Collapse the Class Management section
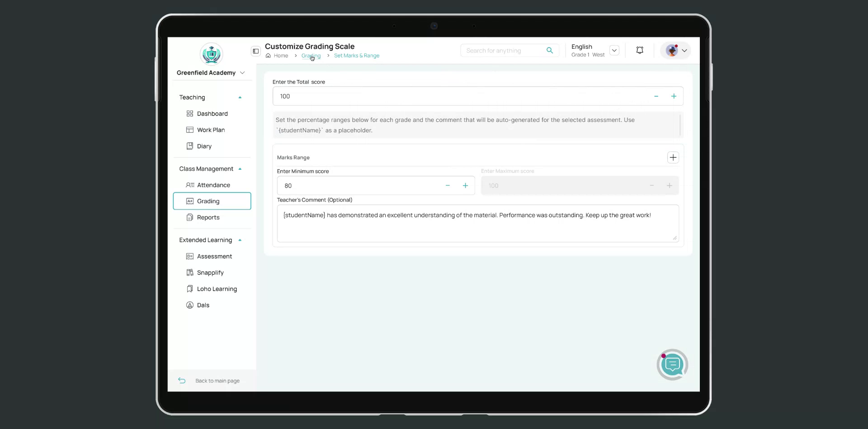The width and height of the screenshot is (868, 429). tap(241, 168)
